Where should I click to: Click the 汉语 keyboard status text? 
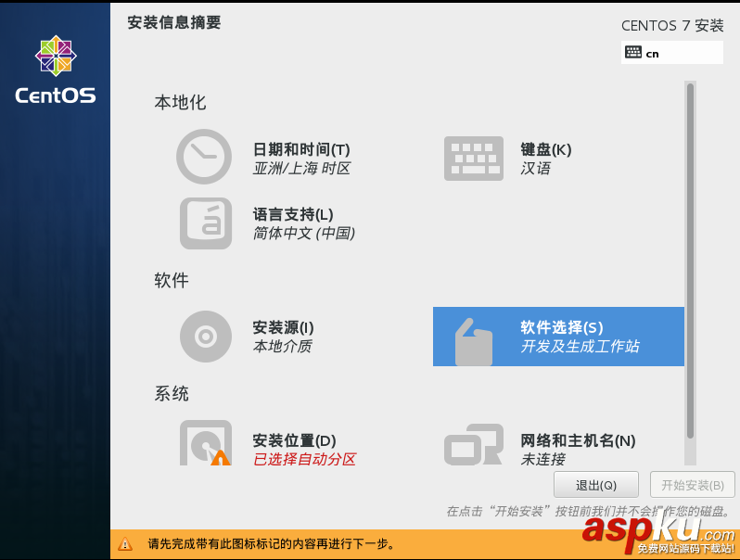[536, 169]
